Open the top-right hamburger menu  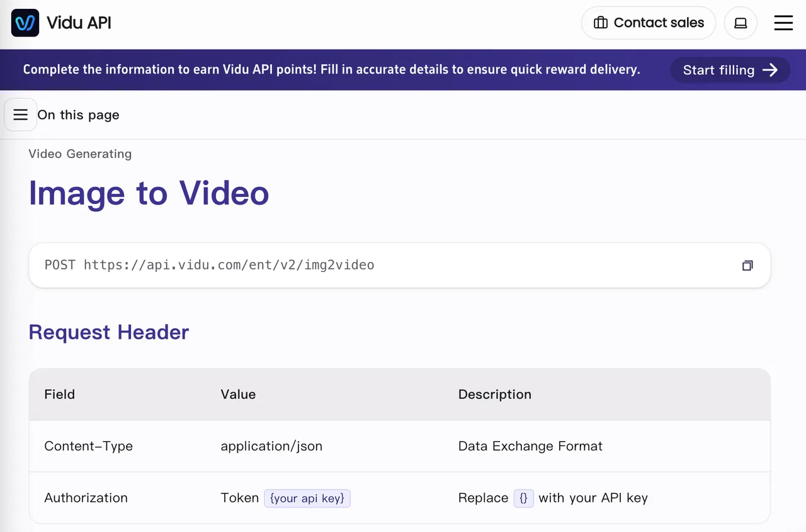783,23
